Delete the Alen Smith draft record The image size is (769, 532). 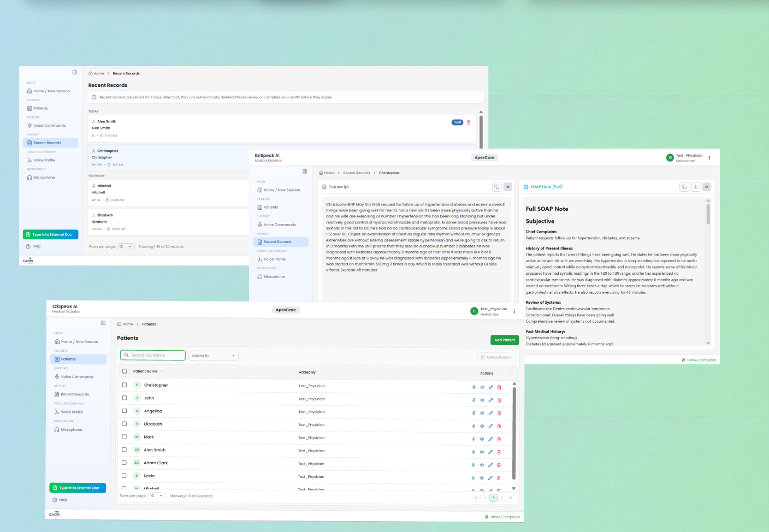click(x=469, y=122)
